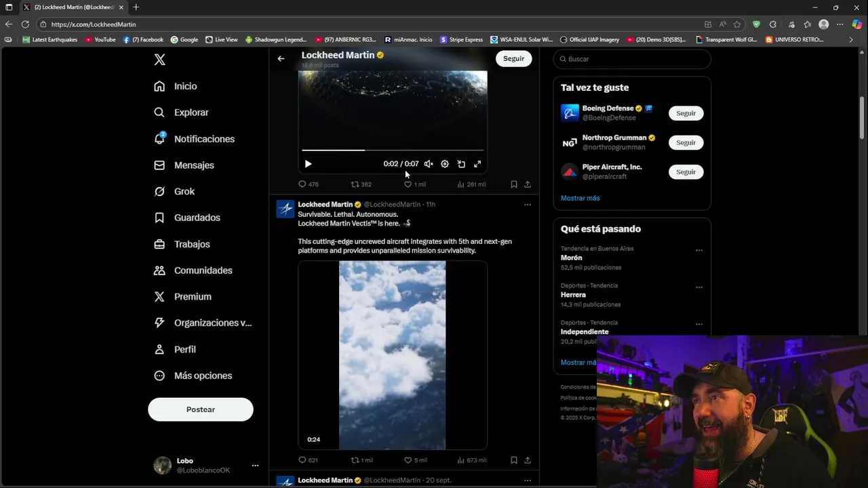Viewport: 868px width, 488px height.
Task: View analytics showing 673 mil
Action: [x=471, y=460]
